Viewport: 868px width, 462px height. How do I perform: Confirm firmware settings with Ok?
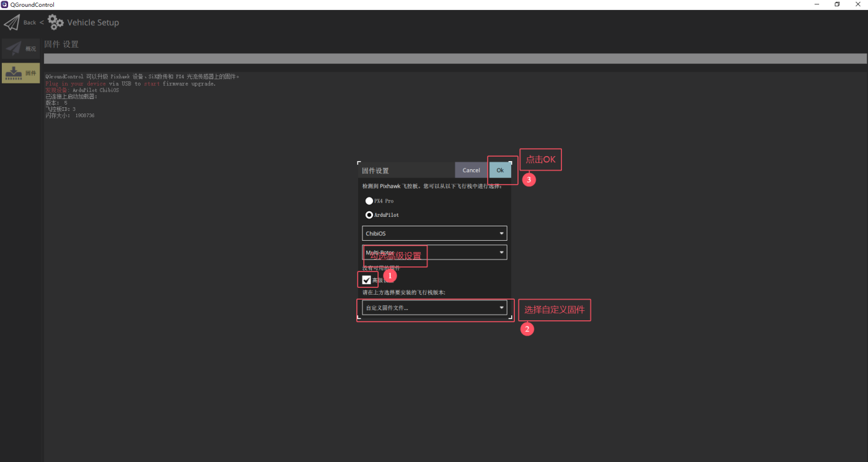pos(500,170)
